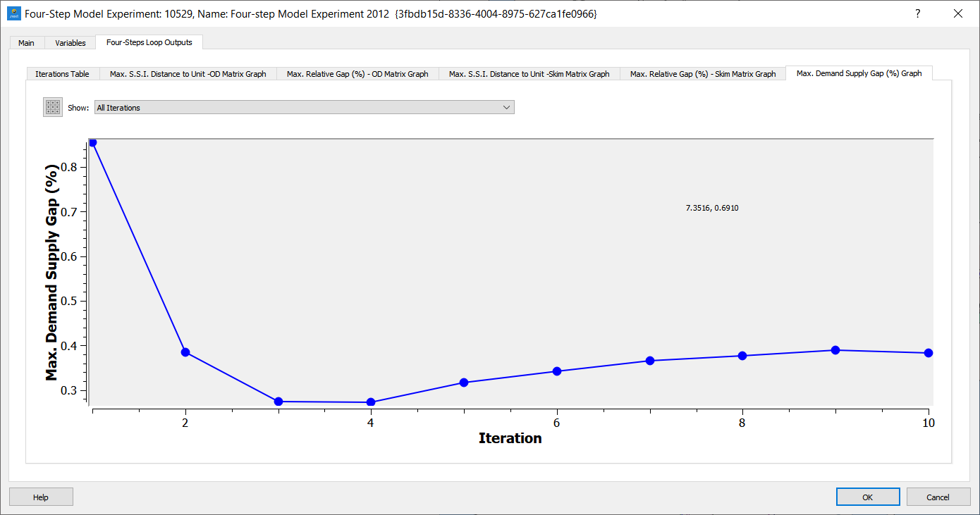Open the Iterations Table tab
The height and width of the screenshot is (515, 980).
pyautogui.click(x=62, y=74)
